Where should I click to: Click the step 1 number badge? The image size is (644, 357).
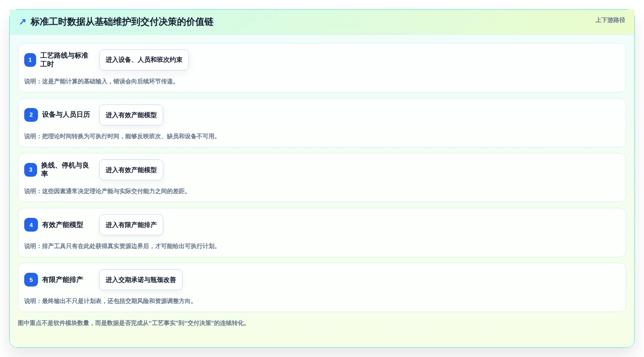30,60
